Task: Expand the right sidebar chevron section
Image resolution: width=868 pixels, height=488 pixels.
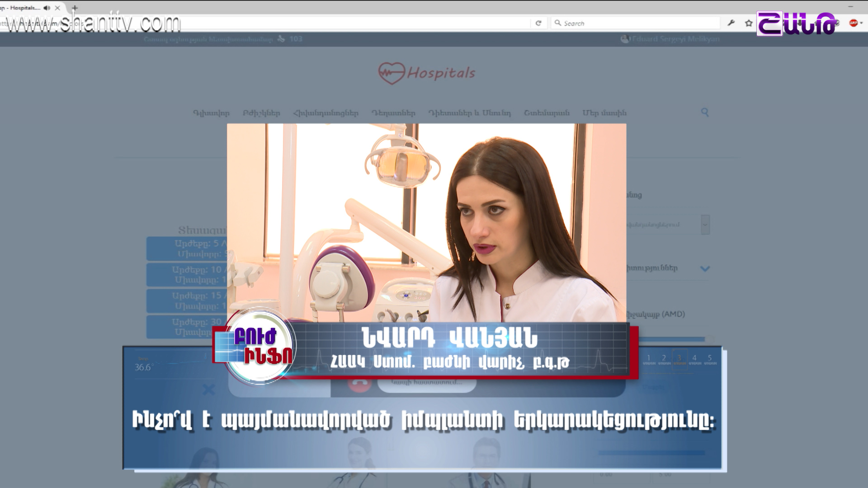Action: [705, 269]
